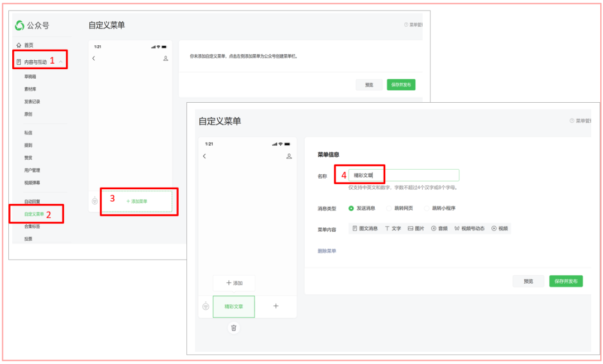Click the 保存并发布 button
The height and width of the screenshot is (364, 603).
click(566, 281)
